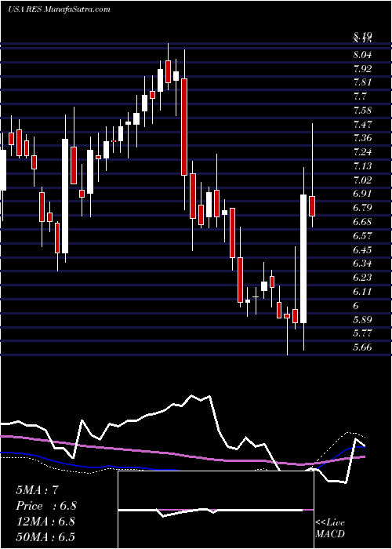Click the 8.04 price axis label
The width and height of the screenshot is (392, 549).
363,55
